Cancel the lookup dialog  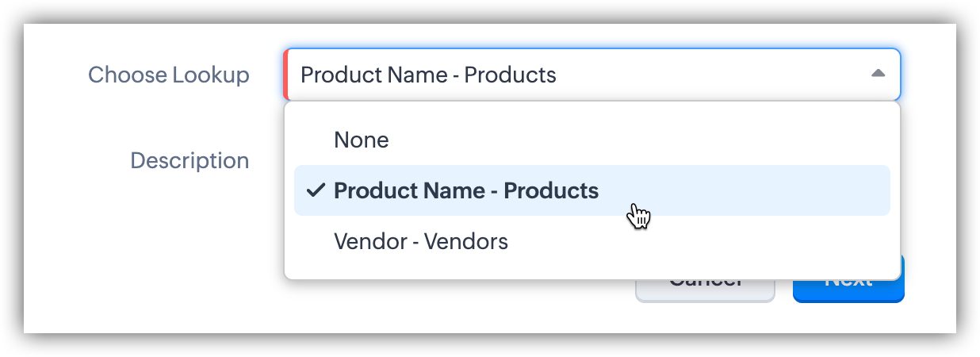pos(705,290)
